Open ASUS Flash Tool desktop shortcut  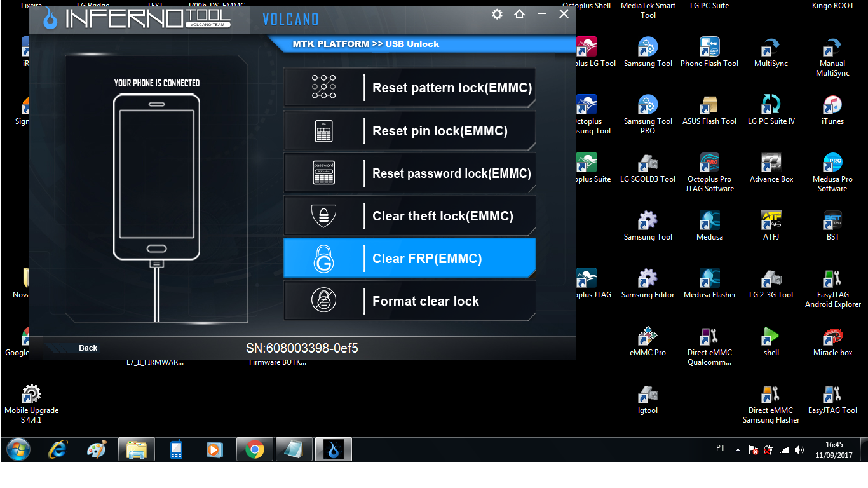tap(709, 109)
